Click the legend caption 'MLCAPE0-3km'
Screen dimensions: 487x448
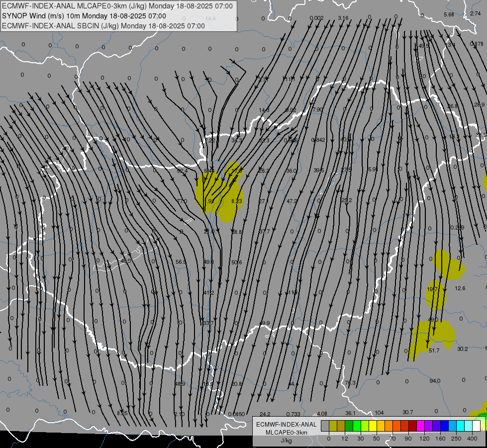pyautogui.click(x=287, y=433)
